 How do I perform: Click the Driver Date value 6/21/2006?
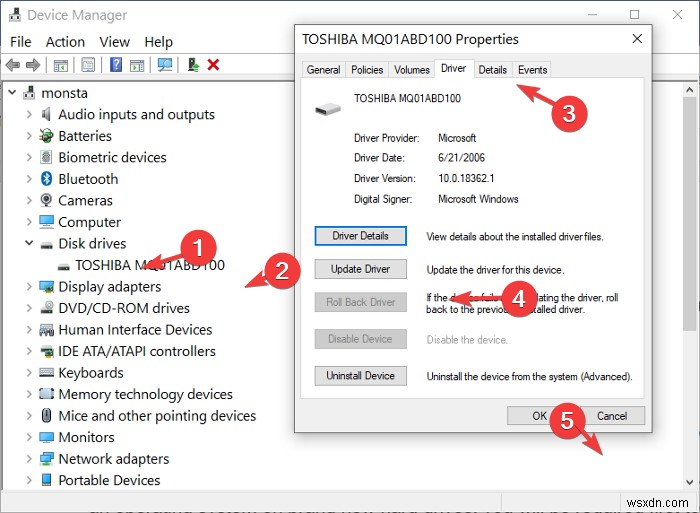coord(461,158)
